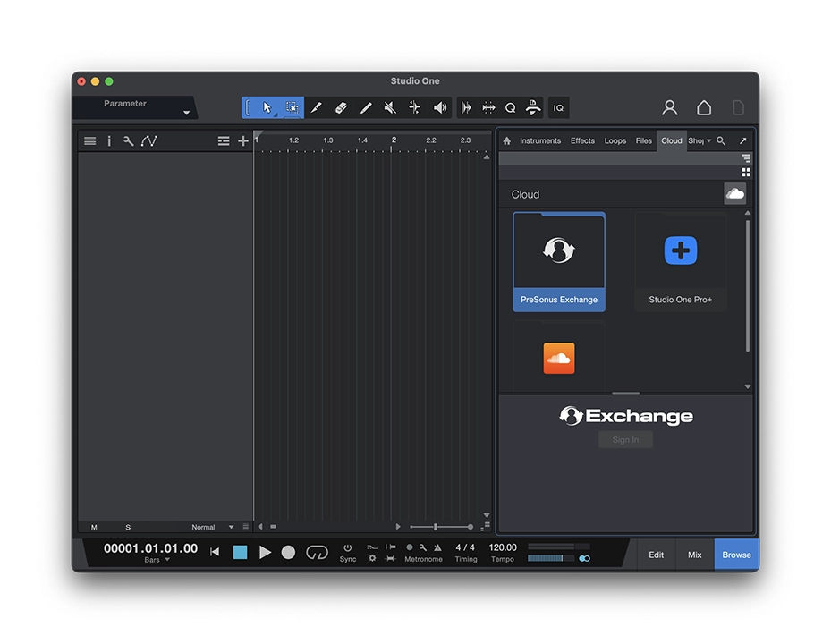Activate the Listen speaker tool
Screen dimensions: 831x644
coord(440,108)
